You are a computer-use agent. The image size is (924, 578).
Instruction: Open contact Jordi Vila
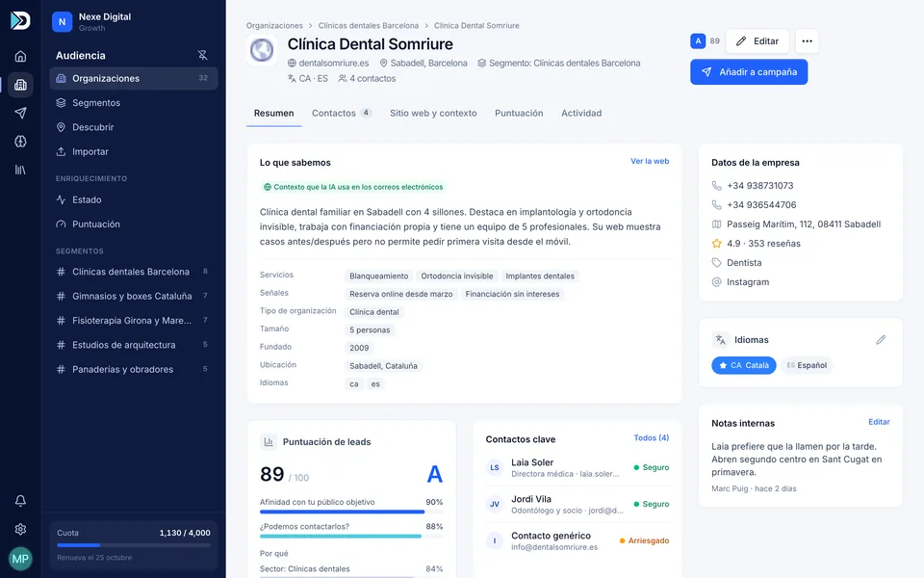(577, 504)
